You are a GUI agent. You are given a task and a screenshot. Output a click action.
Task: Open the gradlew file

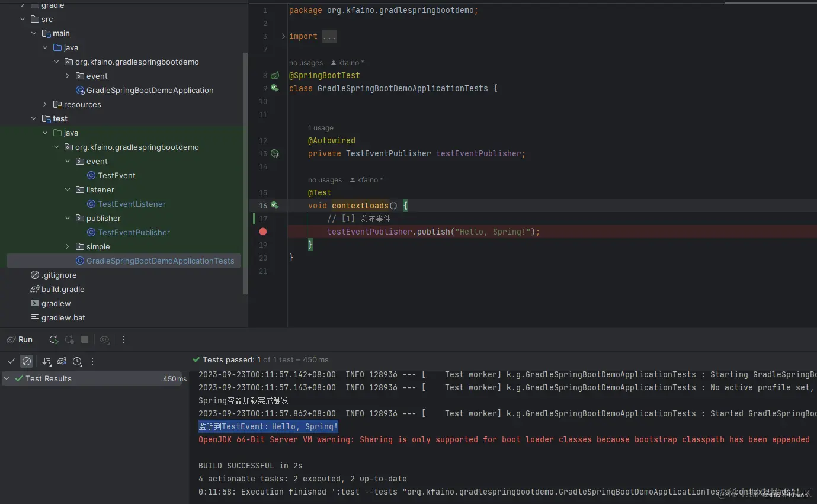[x=56, y=303]
